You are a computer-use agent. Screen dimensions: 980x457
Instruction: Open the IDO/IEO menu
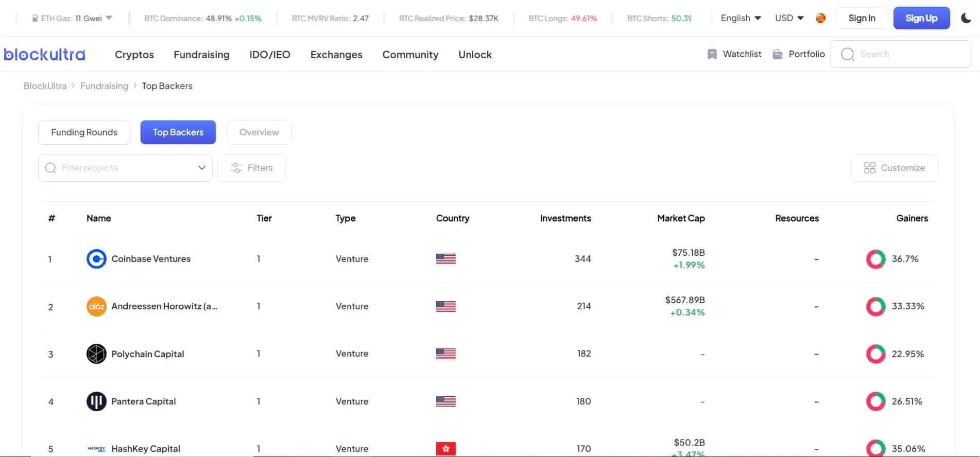(270, 55)
